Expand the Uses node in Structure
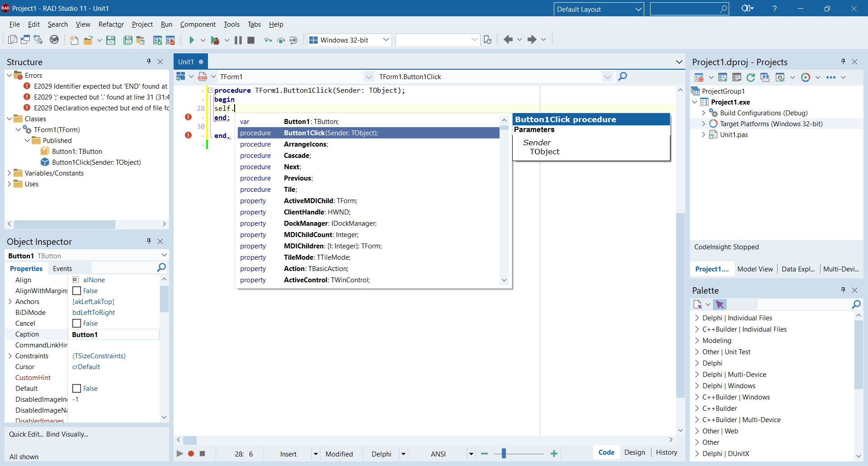The width and height of the screenshot is (868, 466). (x=9, y=184)
